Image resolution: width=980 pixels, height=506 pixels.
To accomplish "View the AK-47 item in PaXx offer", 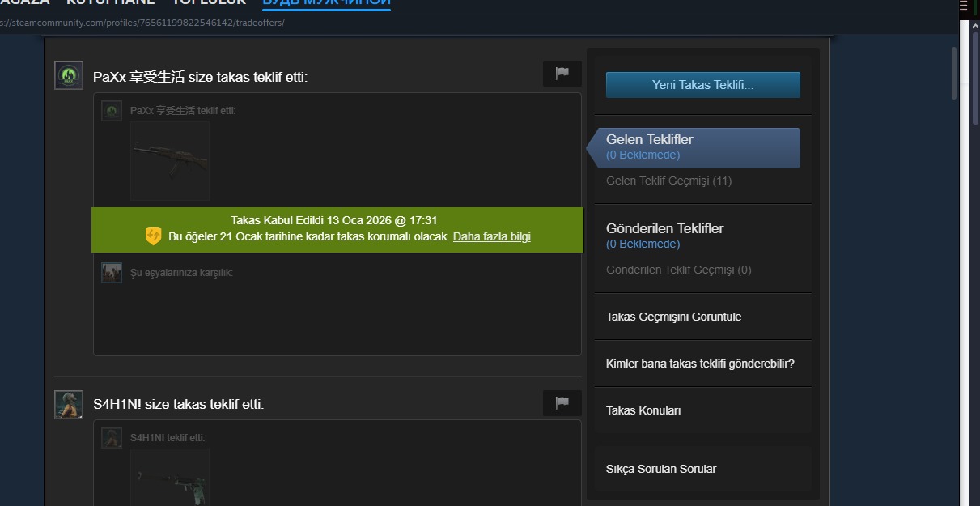I will tap(170, 161).
